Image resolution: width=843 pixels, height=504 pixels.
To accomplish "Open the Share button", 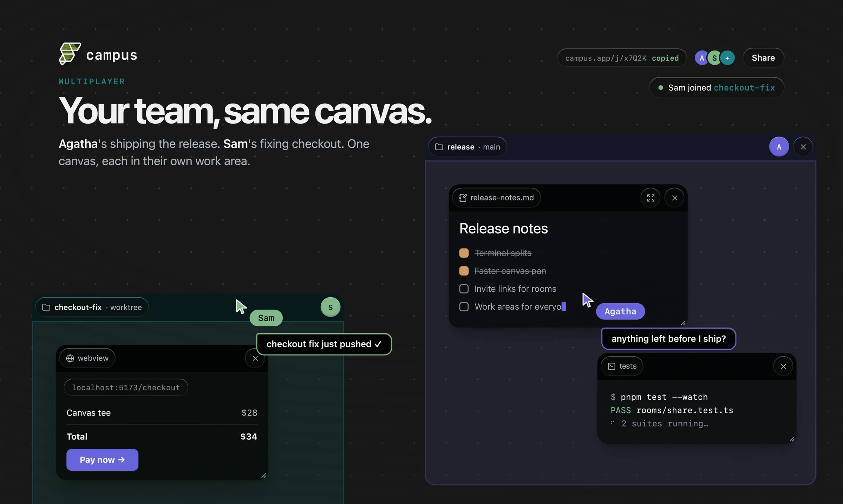I will point(763,58).
